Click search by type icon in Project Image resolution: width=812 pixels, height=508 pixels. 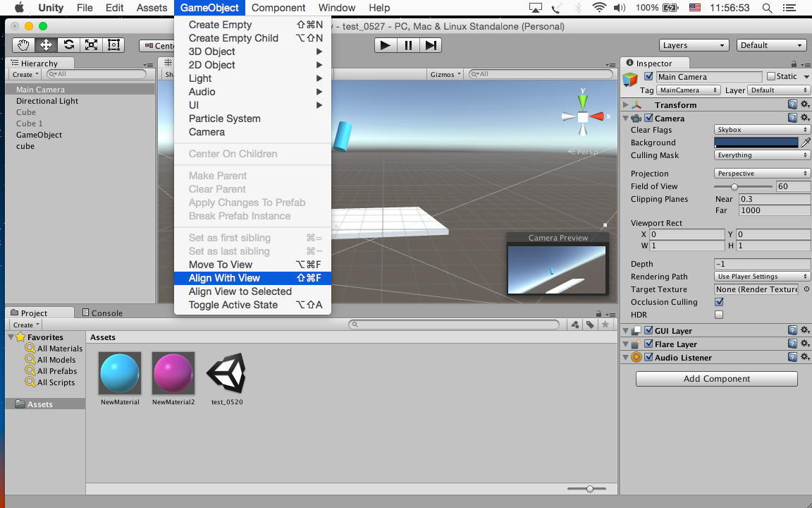click(x=575, y=325)
